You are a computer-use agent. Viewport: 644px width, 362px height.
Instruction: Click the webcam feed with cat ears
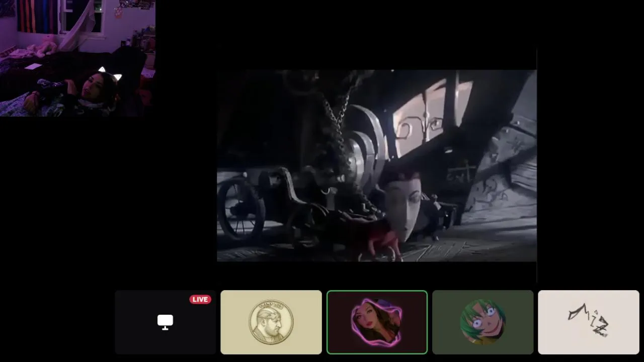pos(77,58)
